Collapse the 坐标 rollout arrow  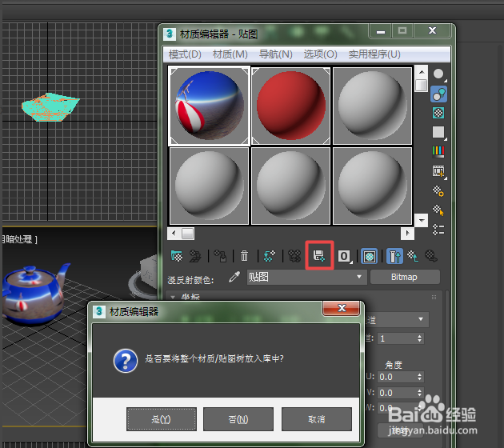pos(173,297)
